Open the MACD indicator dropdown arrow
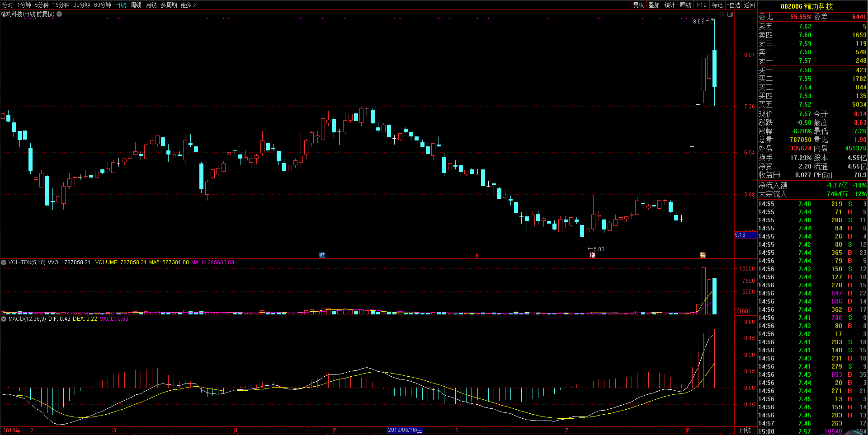The width and height of the screenshot is (868, 435). click(x=4, y=318)
